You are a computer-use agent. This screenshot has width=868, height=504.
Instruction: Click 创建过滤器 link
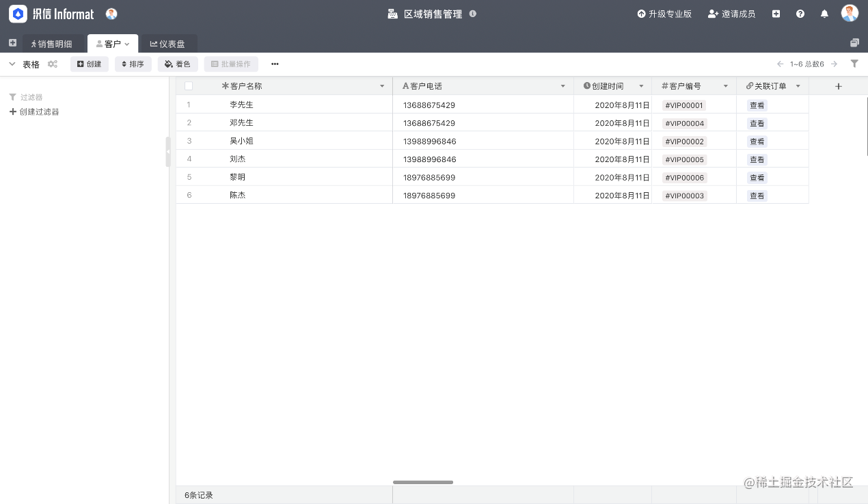pyautogui.click(x=34, y=111)
